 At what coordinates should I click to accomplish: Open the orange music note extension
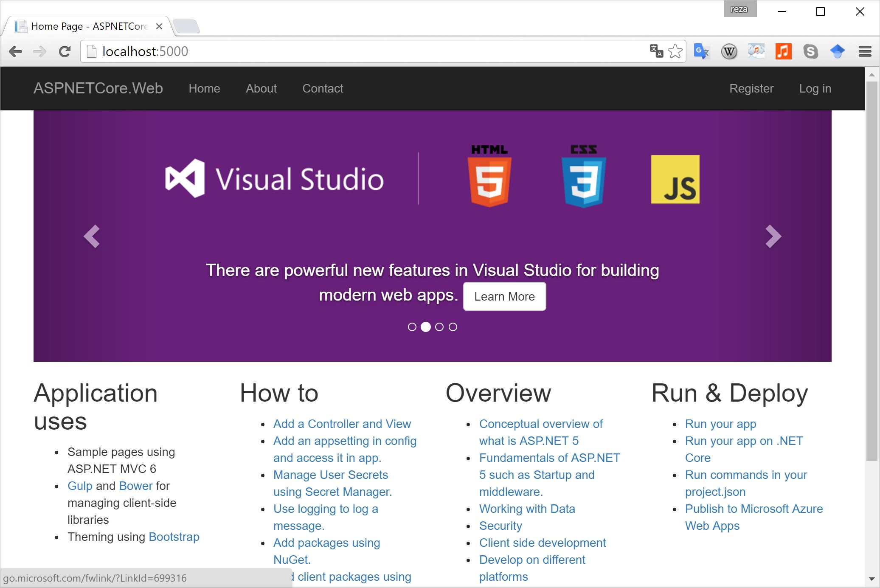tap(783, 52)
